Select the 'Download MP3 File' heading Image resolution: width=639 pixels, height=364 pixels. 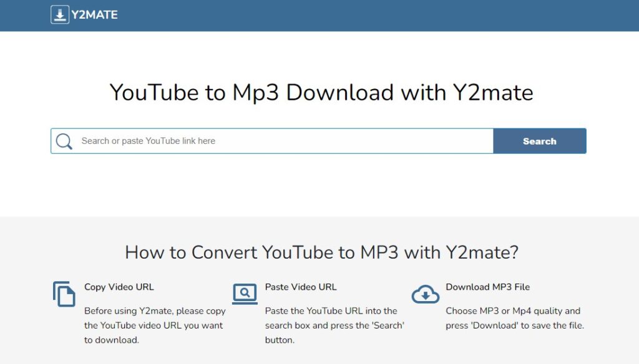pyautogui.click(x=488, y=287)
